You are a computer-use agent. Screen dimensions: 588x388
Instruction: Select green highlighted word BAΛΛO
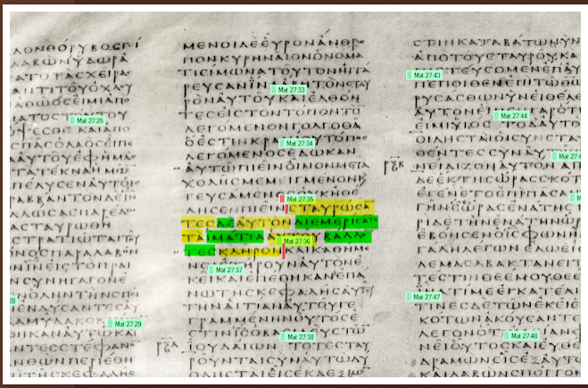pos(348,237)
